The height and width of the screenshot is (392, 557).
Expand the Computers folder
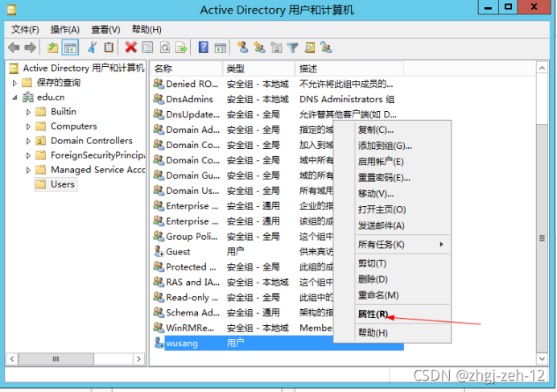coord(28,126)
